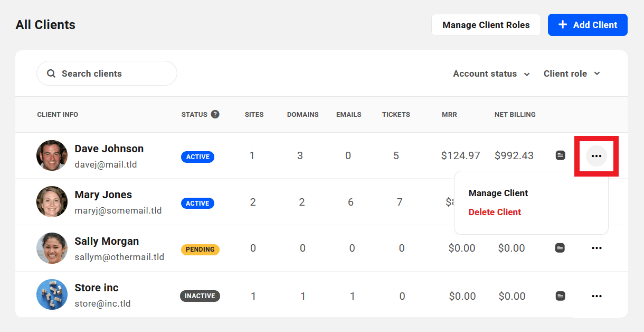
Task: Select Manage Client from the open menu
Action: pos(498,193)
